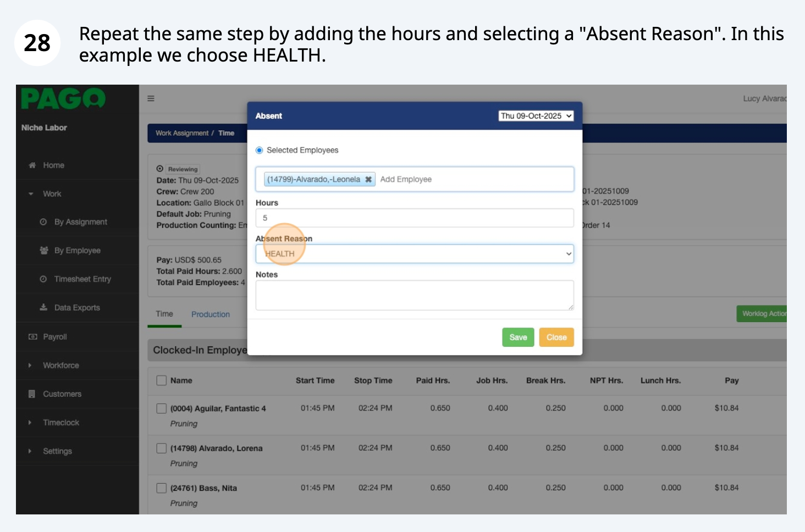The image size is (805, 532).
Task: Open the Thu 09-Oct-2025 date dropdown
Action: pos(536,116)
